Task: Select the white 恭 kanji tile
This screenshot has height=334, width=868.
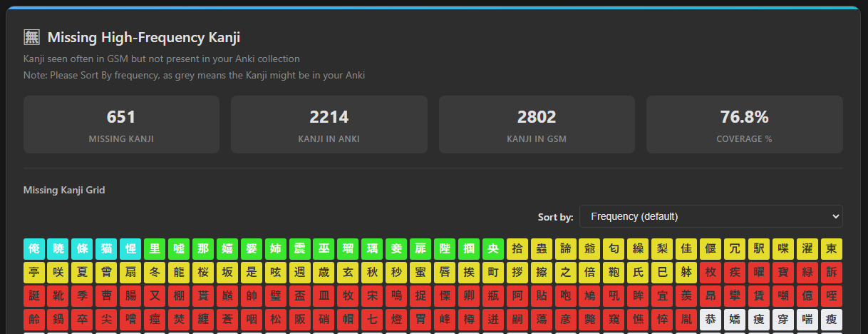Action: (711, 320)
